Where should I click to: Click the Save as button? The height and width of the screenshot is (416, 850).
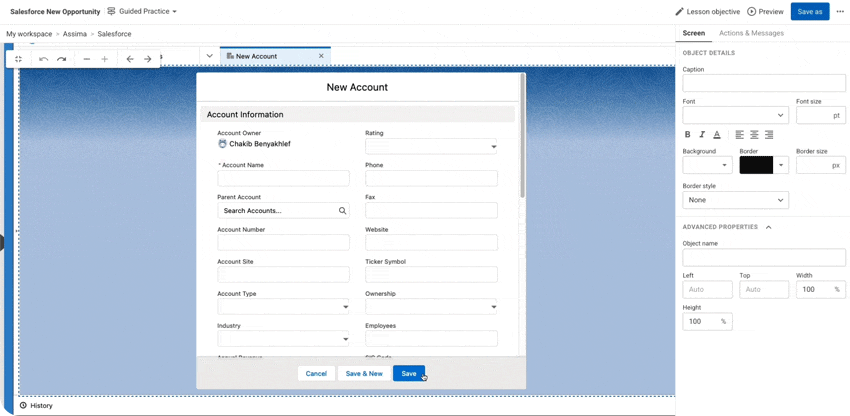click(x=809, y=11)
